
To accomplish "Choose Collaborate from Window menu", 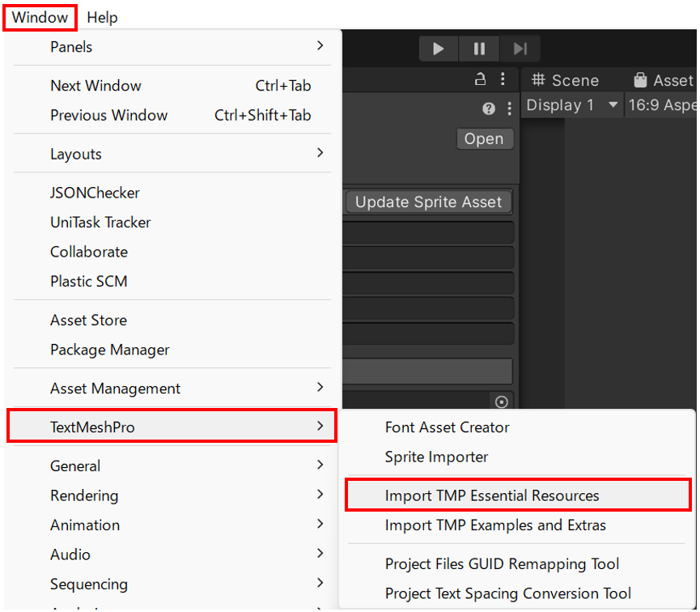I will click(172, 252).
